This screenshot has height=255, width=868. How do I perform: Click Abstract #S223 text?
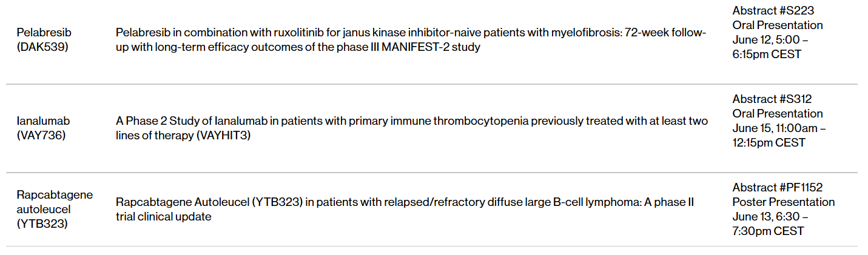click(773, 10)
